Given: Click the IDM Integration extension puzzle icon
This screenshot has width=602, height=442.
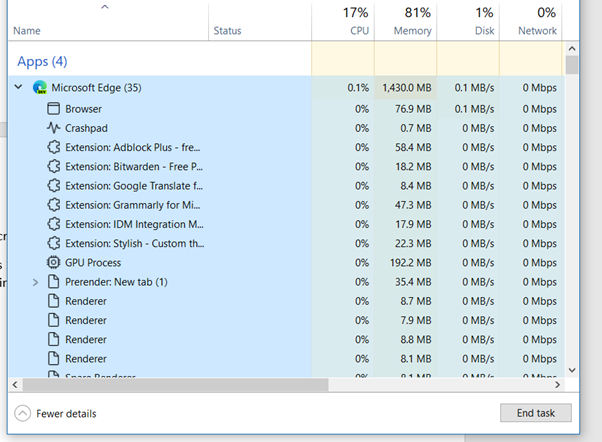Looking at the screenshot, I should pyautogui.click(x=53, y=224).
